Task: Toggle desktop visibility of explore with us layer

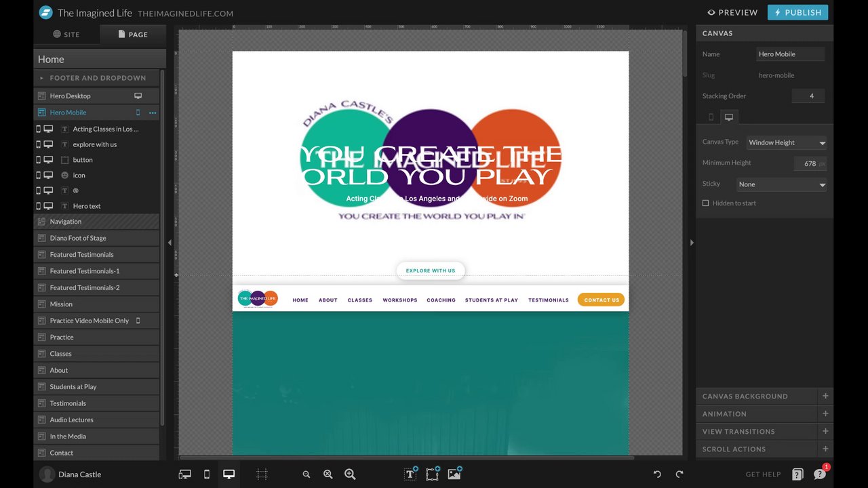Action: [x=49, y=144]
